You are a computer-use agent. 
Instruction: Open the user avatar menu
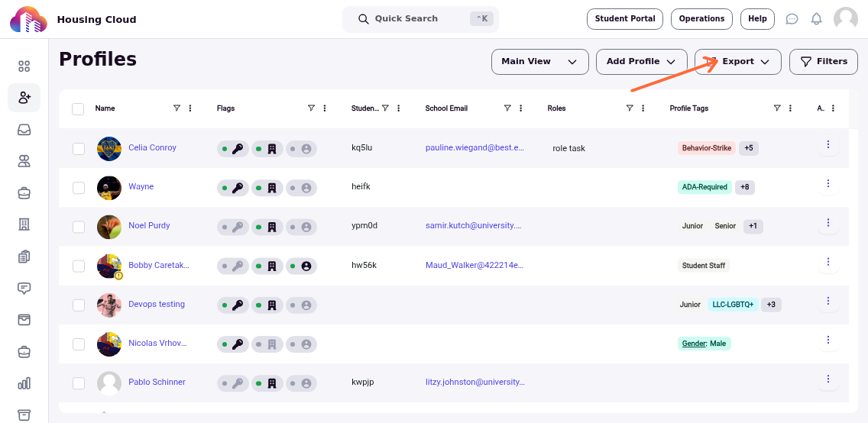click(846, 19)
